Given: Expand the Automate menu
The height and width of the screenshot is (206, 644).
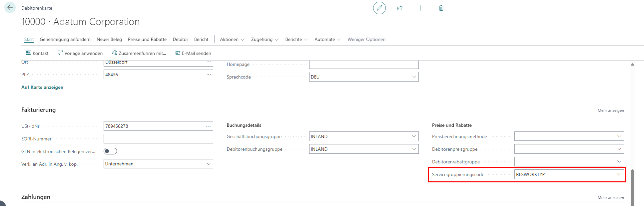Looking at the screenshot, I should tap(328, 39).
